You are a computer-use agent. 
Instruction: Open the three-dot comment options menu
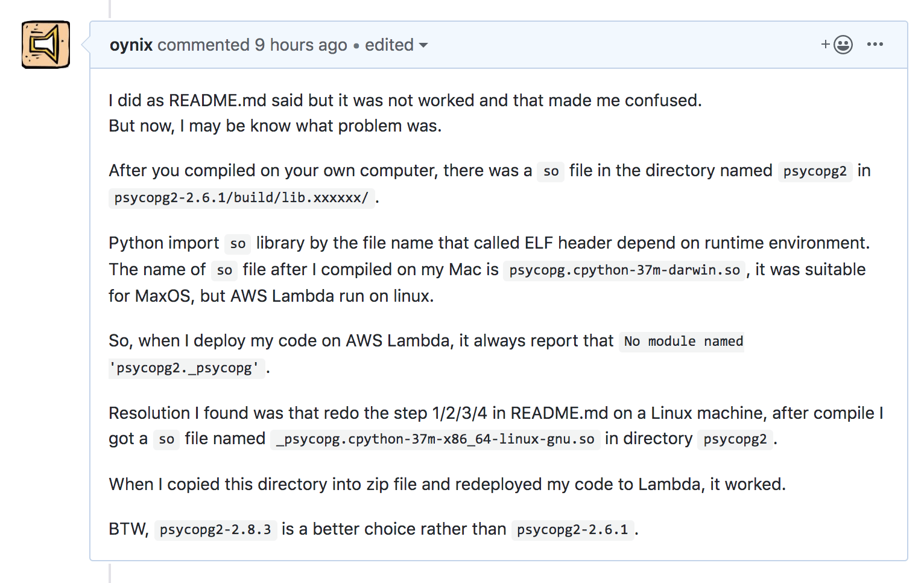(875, 45)
